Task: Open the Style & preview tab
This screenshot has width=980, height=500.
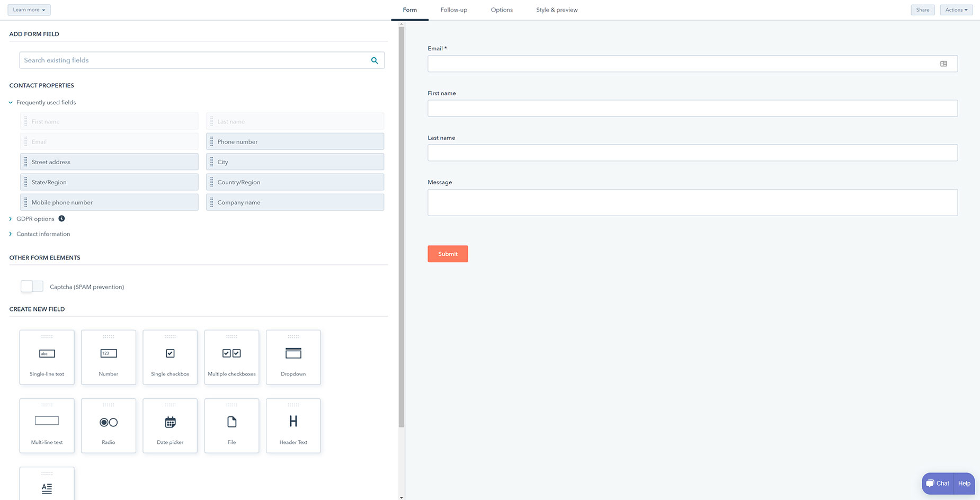Action: click(557, 10)
